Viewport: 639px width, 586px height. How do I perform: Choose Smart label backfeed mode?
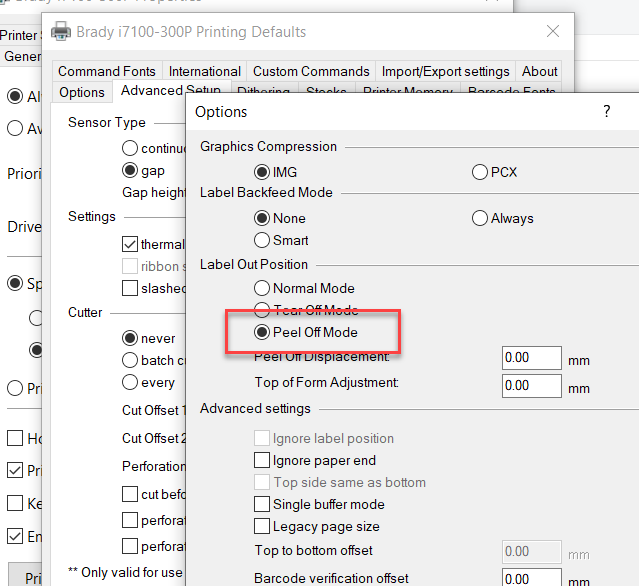coord(263,240)
